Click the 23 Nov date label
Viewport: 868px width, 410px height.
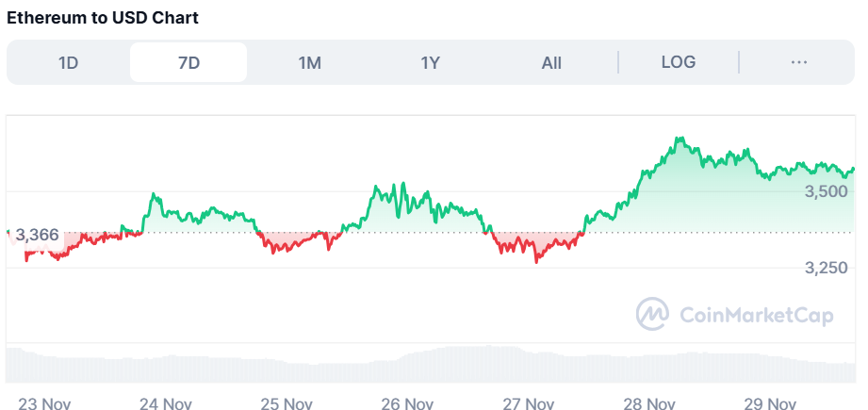pyautogui.click(x=44, y=403)
